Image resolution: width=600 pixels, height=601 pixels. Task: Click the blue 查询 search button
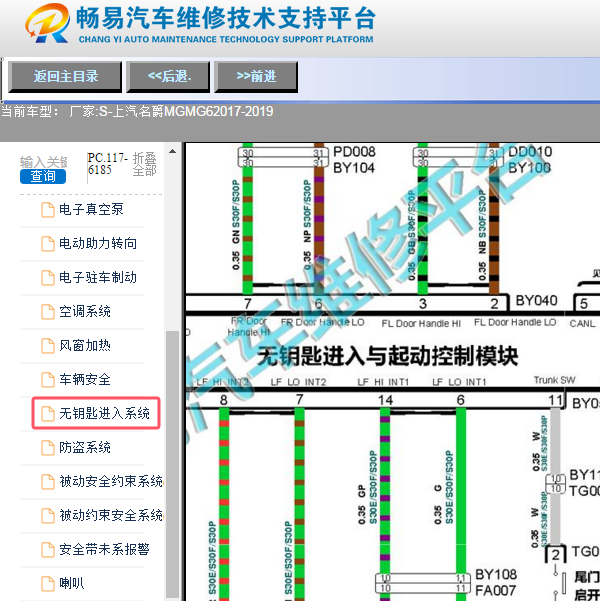pyautogui.click(x=43, y=176)
